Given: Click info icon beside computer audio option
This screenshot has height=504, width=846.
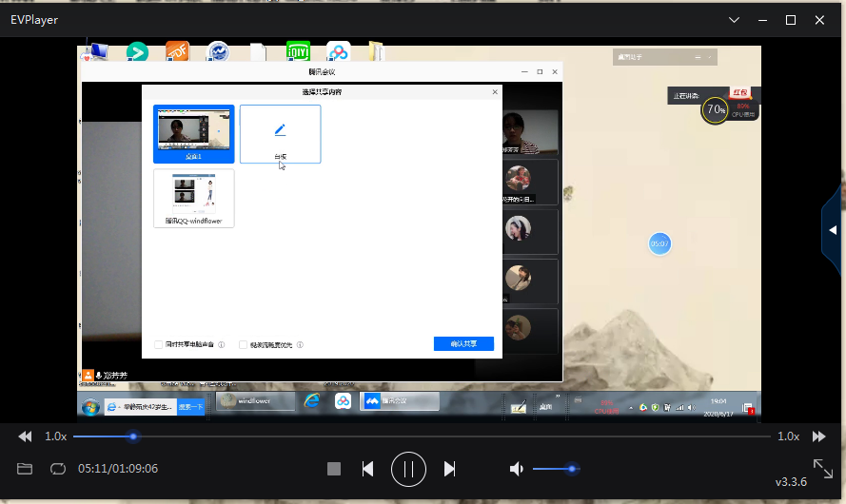Looking at the screenshot, I should (x=221, y=344).
